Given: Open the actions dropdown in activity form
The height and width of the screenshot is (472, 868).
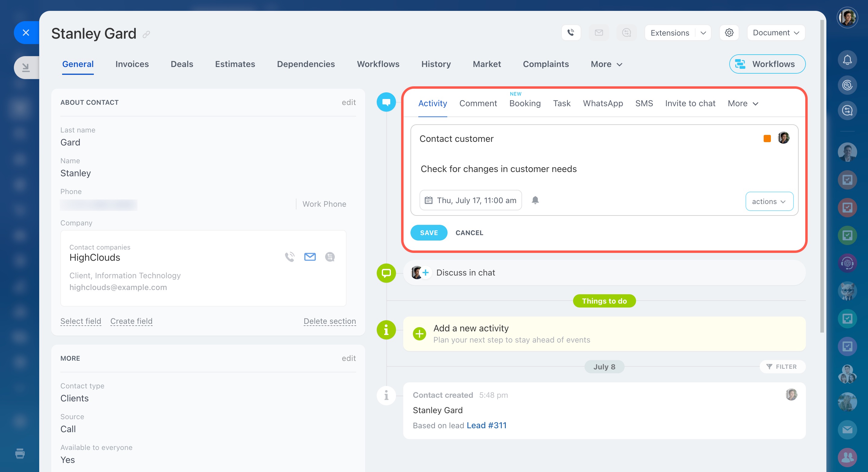Looking at the screenshot, I should pos(769,201).
